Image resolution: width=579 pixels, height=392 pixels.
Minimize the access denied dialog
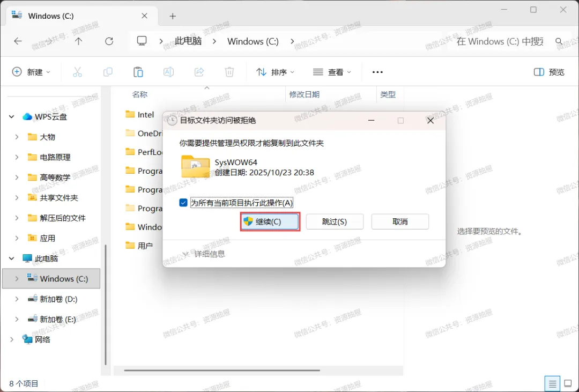[371, 121]
